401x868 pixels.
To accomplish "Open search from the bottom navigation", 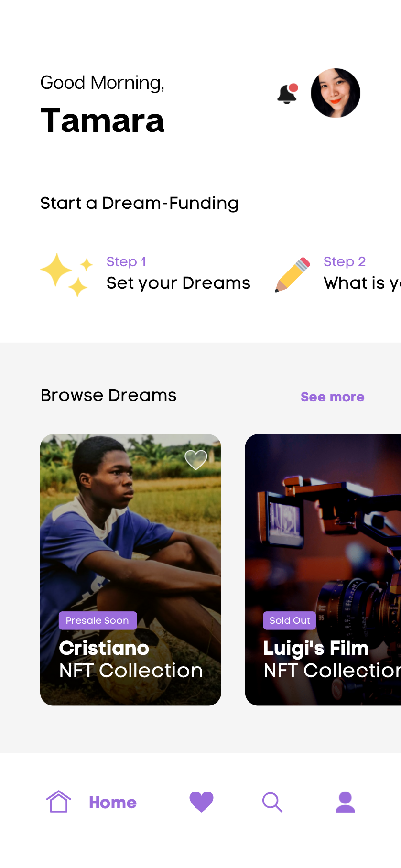I will [272, 802].
